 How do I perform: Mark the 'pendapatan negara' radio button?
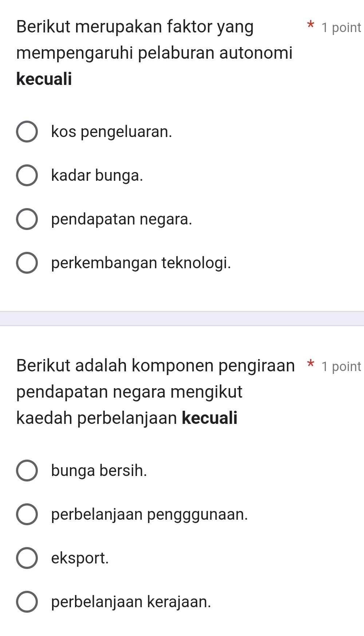(x=27, y=219)
